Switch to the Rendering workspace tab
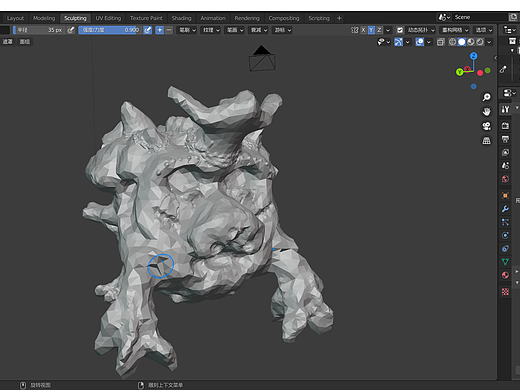Viewport: 520px width, 390px height. point(247,18)
